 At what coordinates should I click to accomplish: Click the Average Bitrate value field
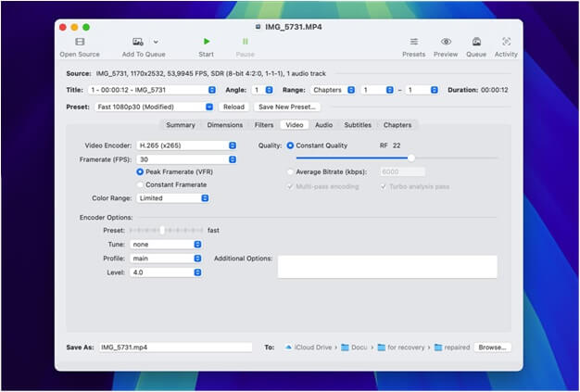pyautogui.click(x=402, y=172)
